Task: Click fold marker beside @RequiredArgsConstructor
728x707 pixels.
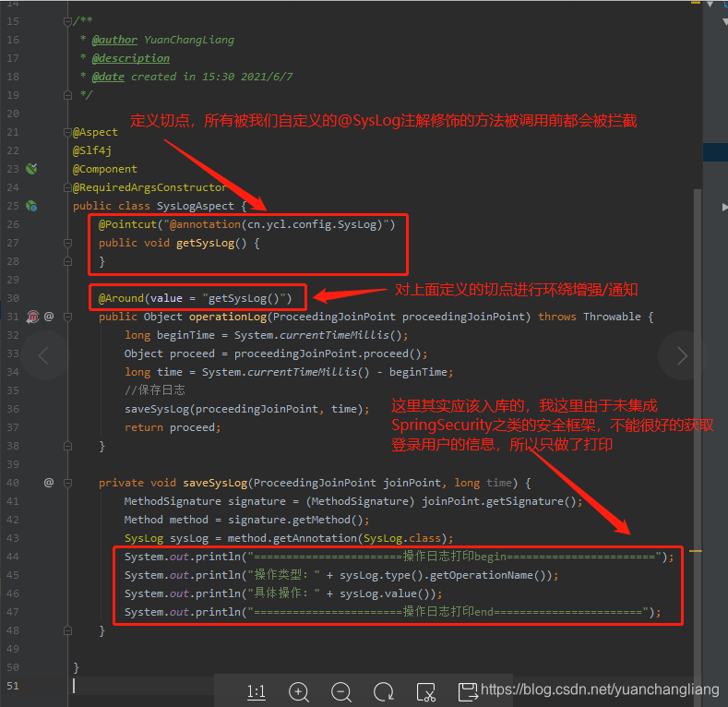Action: (67, 187)
